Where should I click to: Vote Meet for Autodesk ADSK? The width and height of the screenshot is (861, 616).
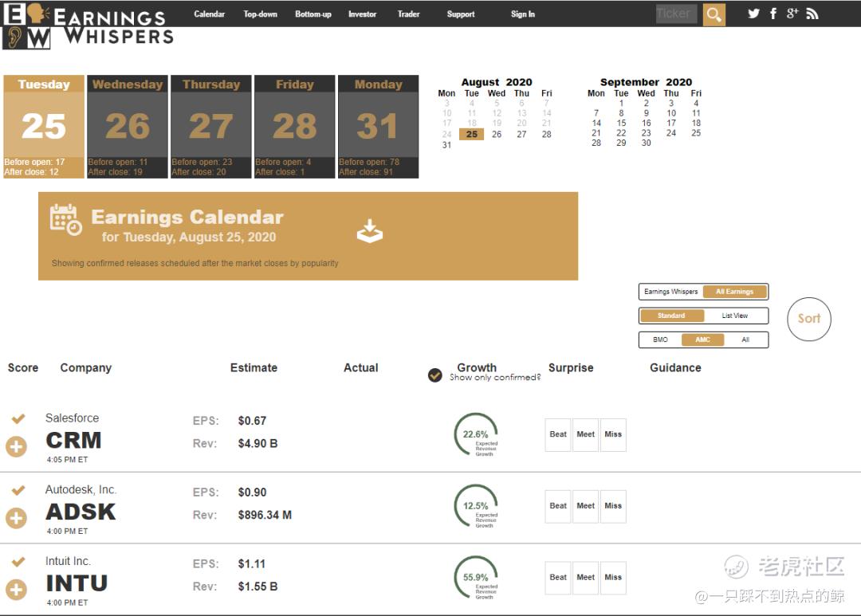pyautogui.click(x=585, y=506)
